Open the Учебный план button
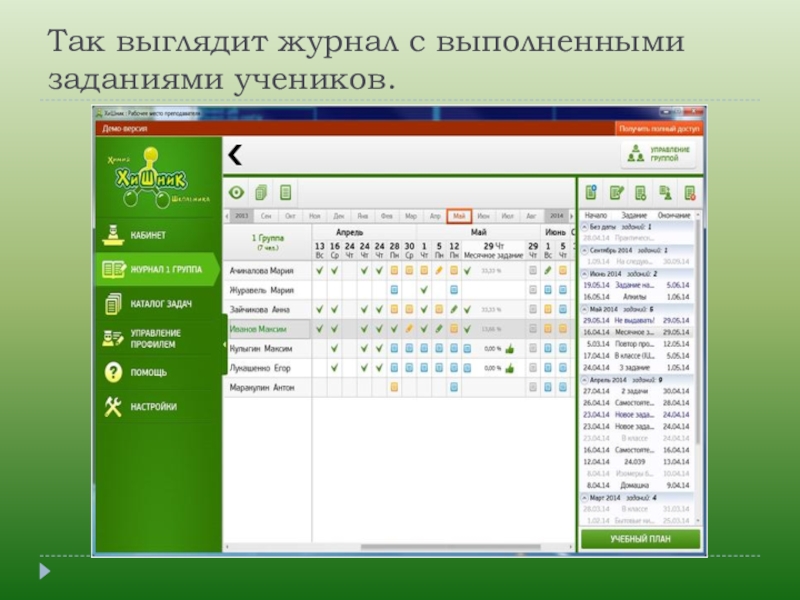This screenshot has height=600, width=800. pos(640,539)
